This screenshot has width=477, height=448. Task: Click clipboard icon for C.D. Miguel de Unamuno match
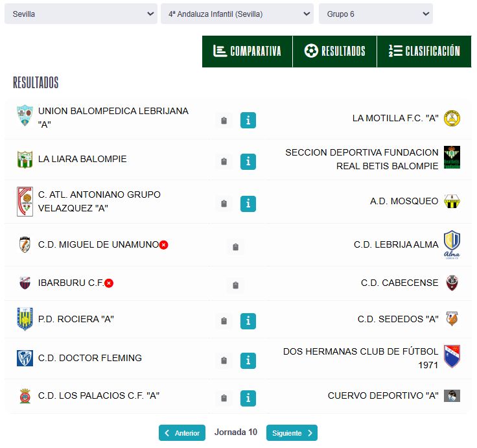pos(235,247)
